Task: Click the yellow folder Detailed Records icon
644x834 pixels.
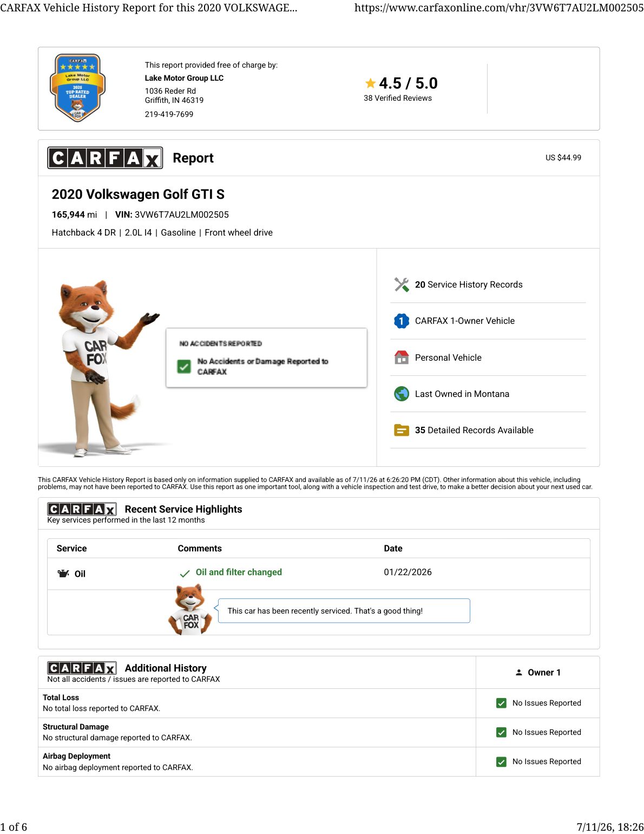Action: click(402, 430)
